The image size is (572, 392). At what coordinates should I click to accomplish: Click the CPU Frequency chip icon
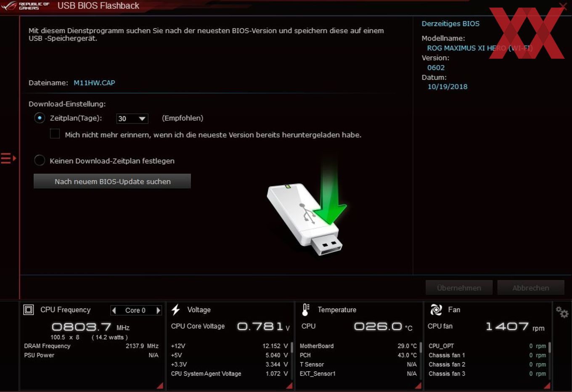tap(29, 310)
